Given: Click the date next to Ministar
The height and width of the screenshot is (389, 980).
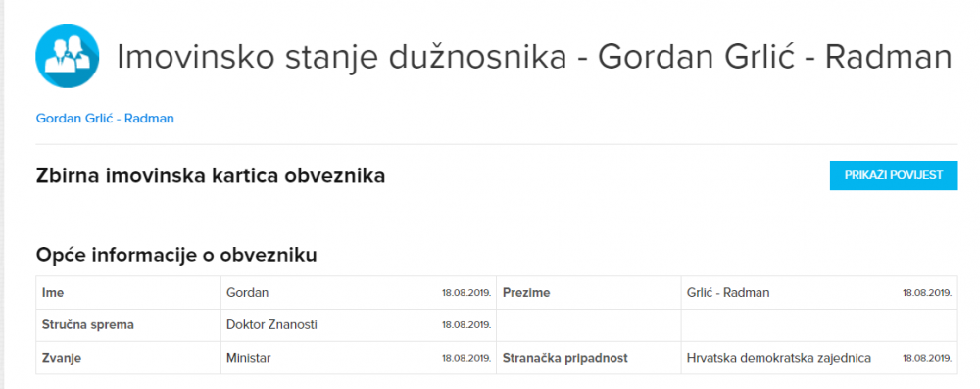Looking at the screenshot, I should [x=466, y=359].
